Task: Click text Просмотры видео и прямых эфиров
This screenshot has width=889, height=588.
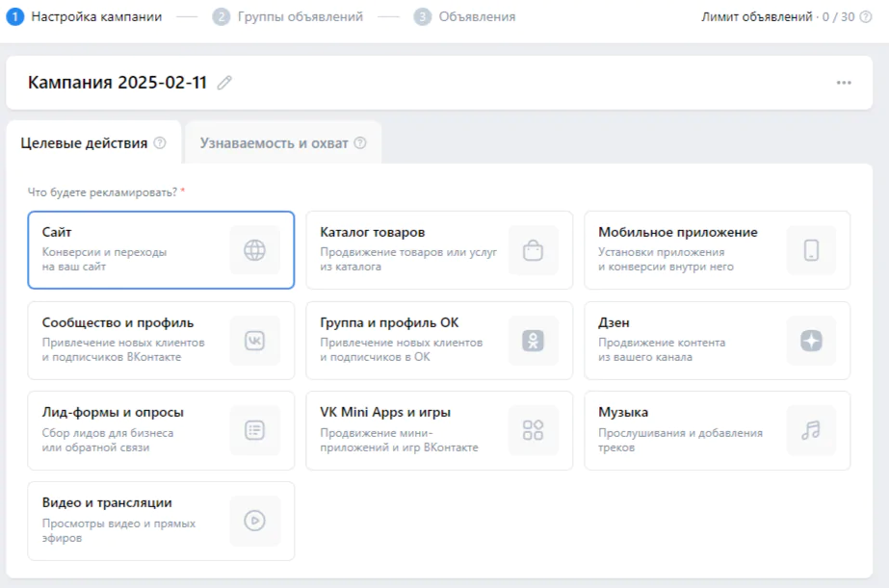Action: click(118, 531)
